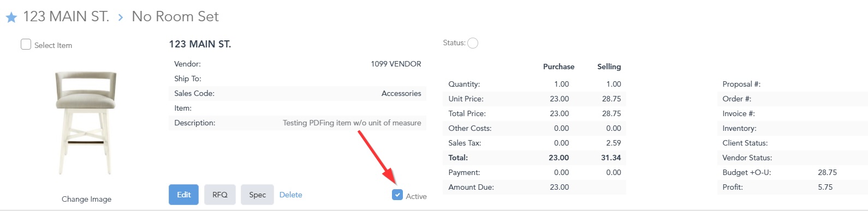Click the RFQ button
The height and width of the screenshot is (211, 868).
220,195
